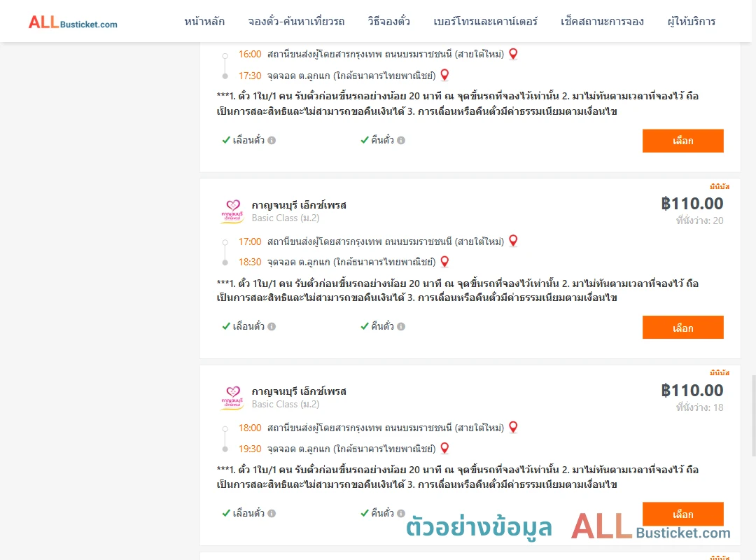Click map pin for 18:00 departure station

[x=513, y=427]
